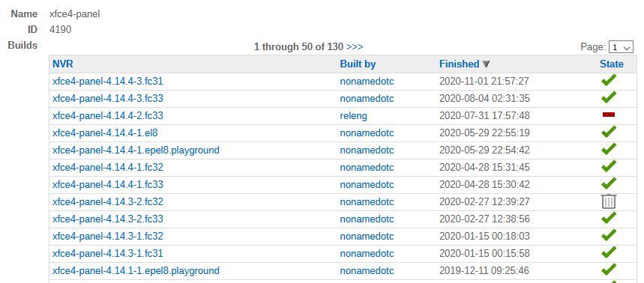
Task: Open the Page number dropdown
Action: (x=621, y=47)
